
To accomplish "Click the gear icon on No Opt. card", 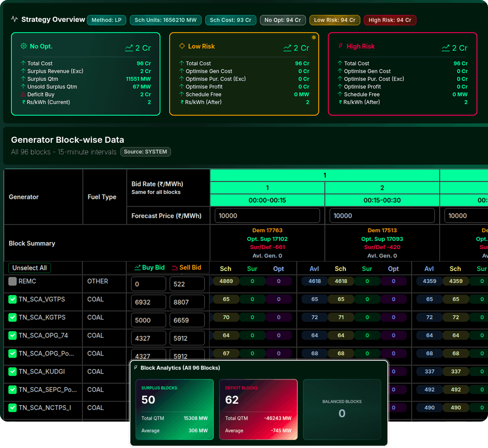I will coord(24,46).
